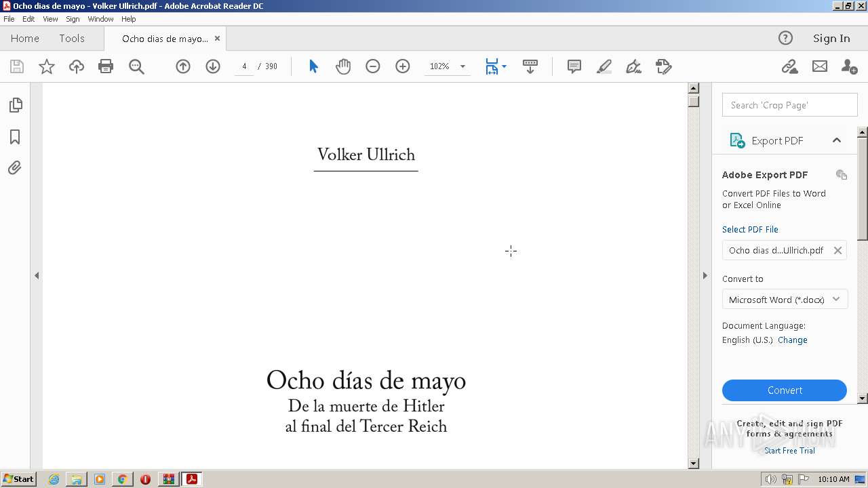Zoom out with minus icon

(x=373, y=66)
